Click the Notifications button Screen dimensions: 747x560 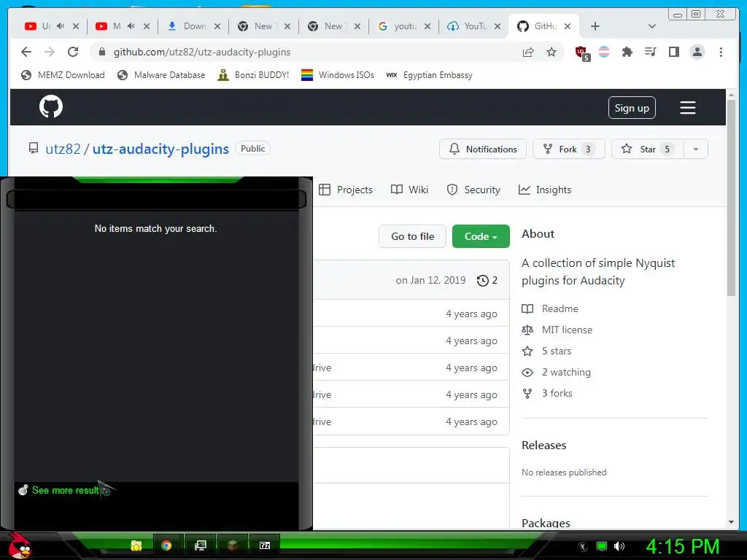483,149
